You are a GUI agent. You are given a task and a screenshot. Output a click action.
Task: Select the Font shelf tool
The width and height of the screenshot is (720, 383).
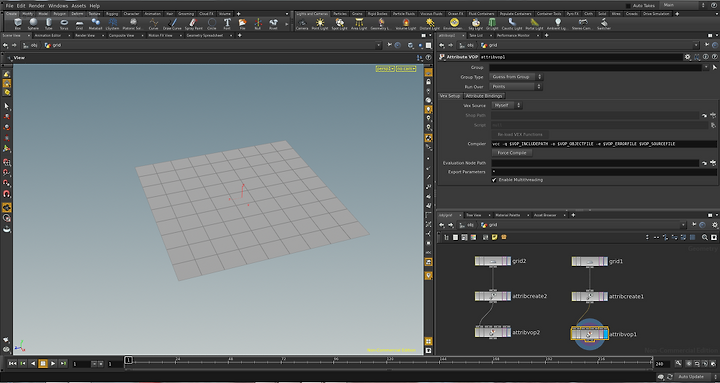[x=227, y=23]
